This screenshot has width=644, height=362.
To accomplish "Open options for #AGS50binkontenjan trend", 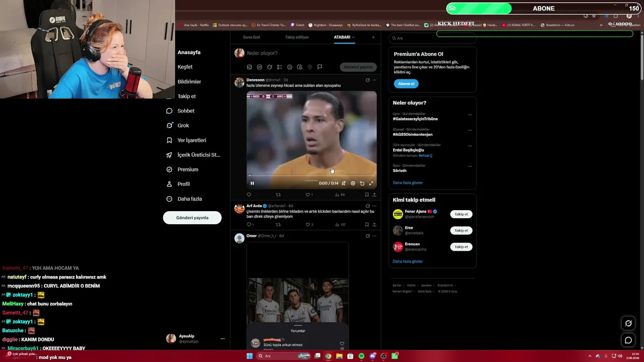I will tap(470, 130).
